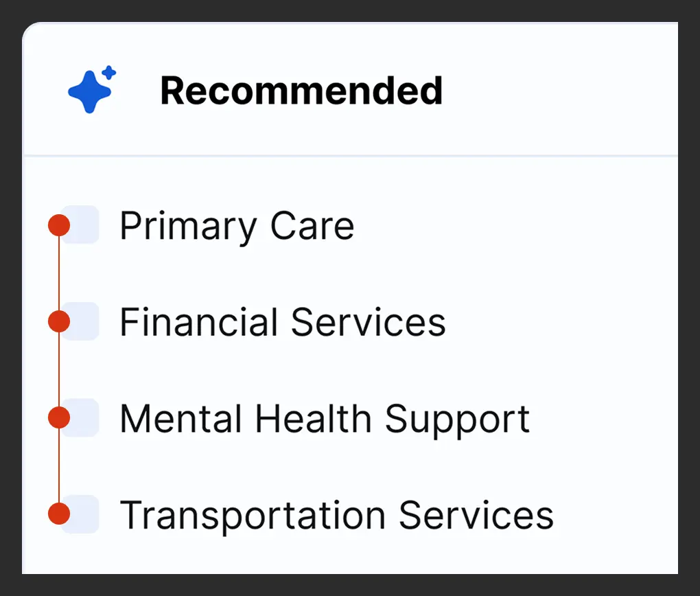Click the red dot near Transportation Services

click(x=60, y=514)
